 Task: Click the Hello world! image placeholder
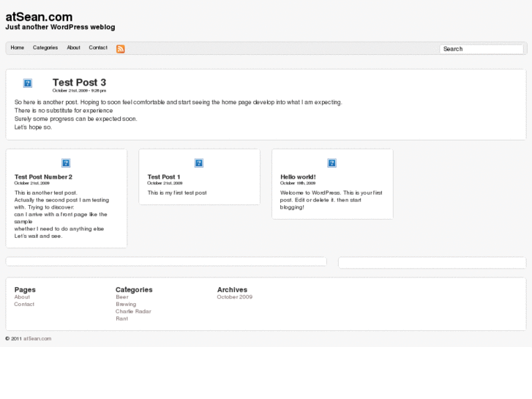(x=331, y=163)
